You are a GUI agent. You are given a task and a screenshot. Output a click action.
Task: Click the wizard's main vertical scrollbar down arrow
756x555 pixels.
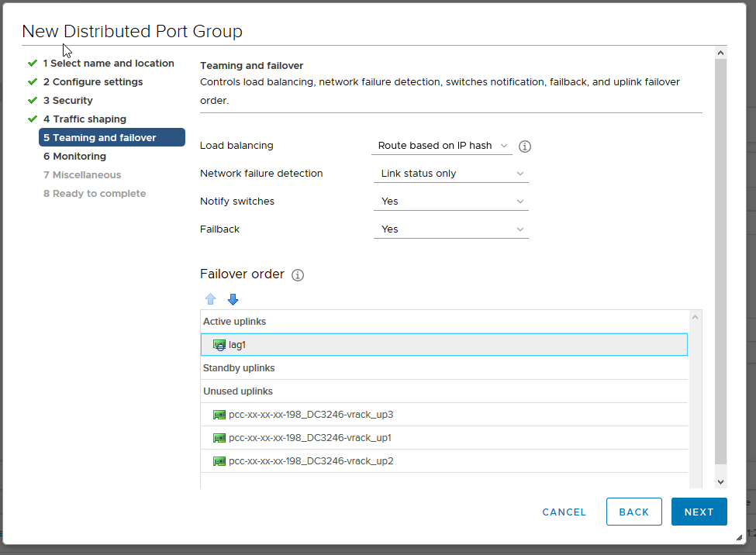(x=720, y=481)
